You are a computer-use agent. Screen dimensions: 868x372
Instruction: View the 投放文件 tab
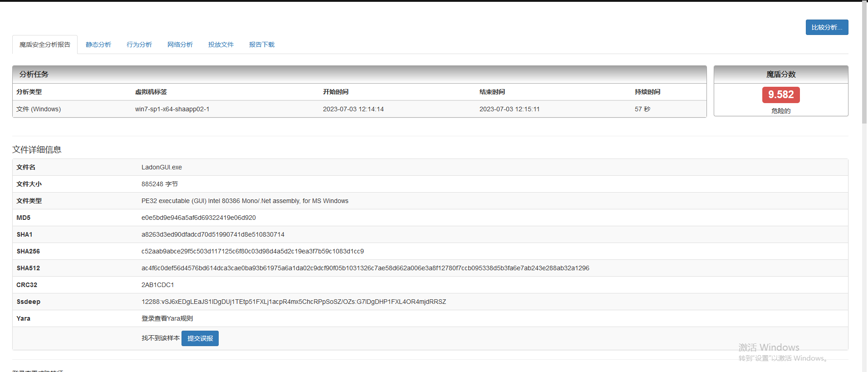click(221, 45)
